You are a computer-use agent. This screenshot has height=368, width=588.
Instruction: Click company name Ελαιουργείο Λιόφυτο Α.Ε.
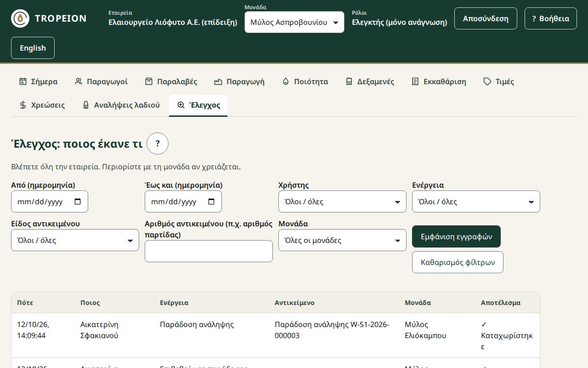pos(173,22)
